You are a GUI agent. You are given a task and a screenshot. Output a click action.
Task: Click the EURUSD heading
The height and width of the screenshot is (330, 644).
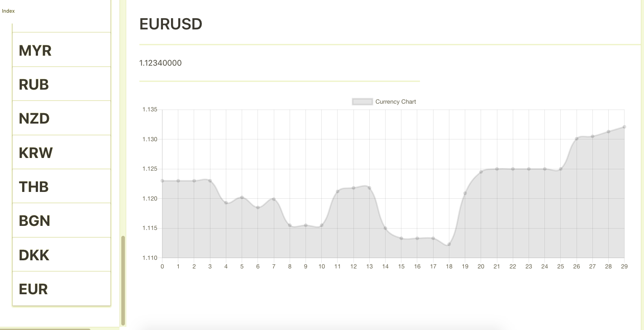coord(171,24)
